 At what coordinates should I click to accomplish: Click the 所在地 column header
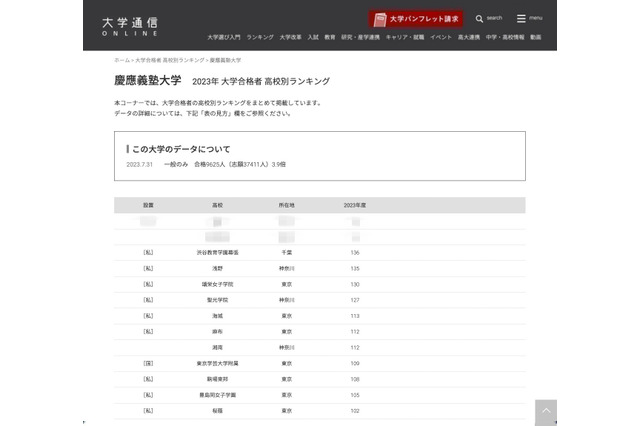point(287,205)
